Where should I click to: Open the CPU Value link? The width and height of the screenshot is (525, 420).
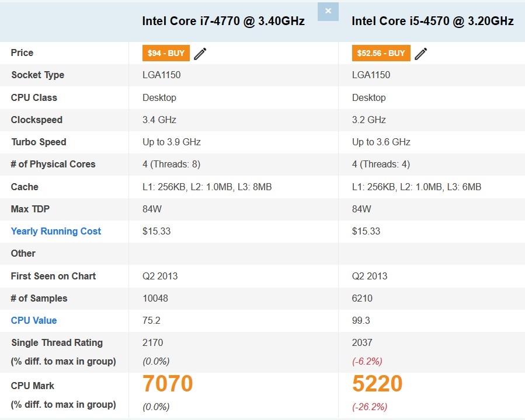click(x=34, y=320)
